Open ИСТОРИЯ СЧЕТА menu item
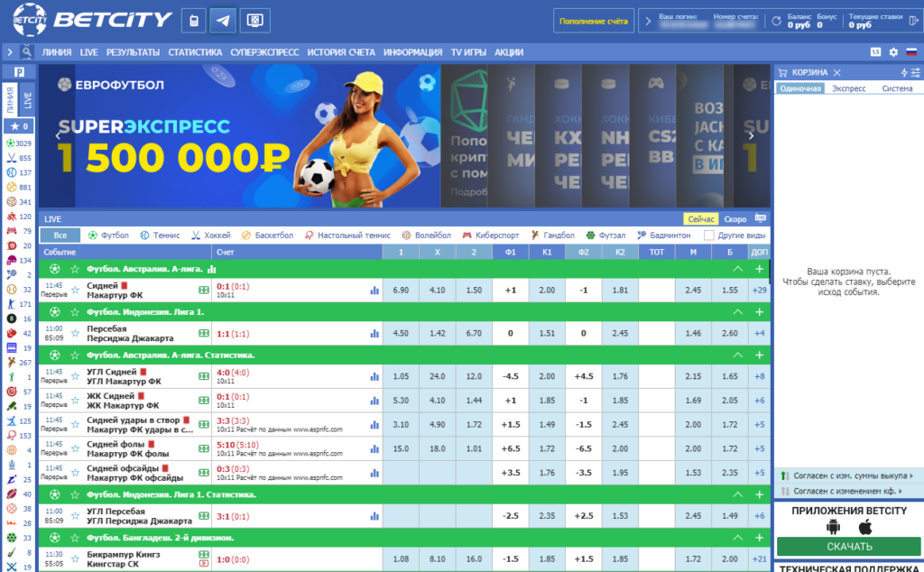Viewport: 924px width, 572px height. (341, 52)
